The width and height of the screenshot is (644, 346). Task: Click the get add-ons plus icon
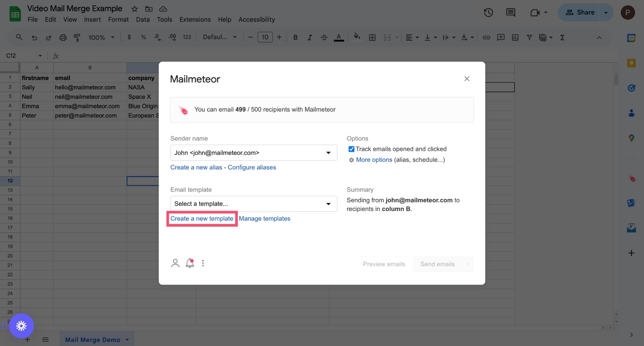[631, 253]
